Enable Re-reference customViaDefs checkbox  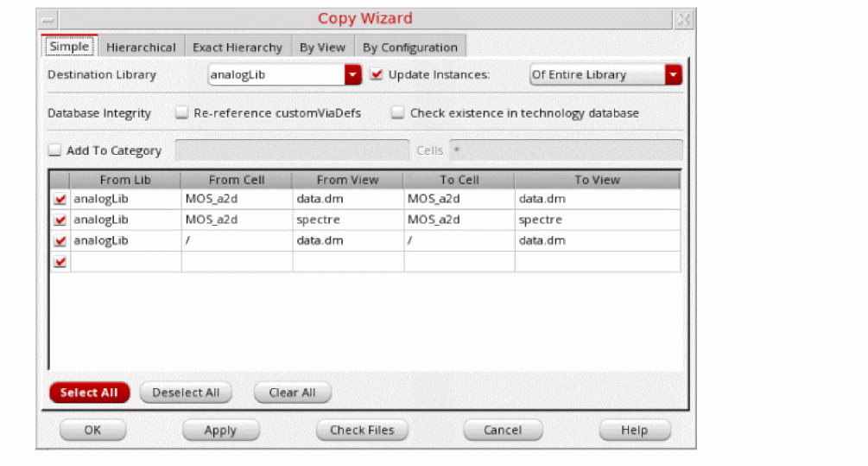(181, 113)
